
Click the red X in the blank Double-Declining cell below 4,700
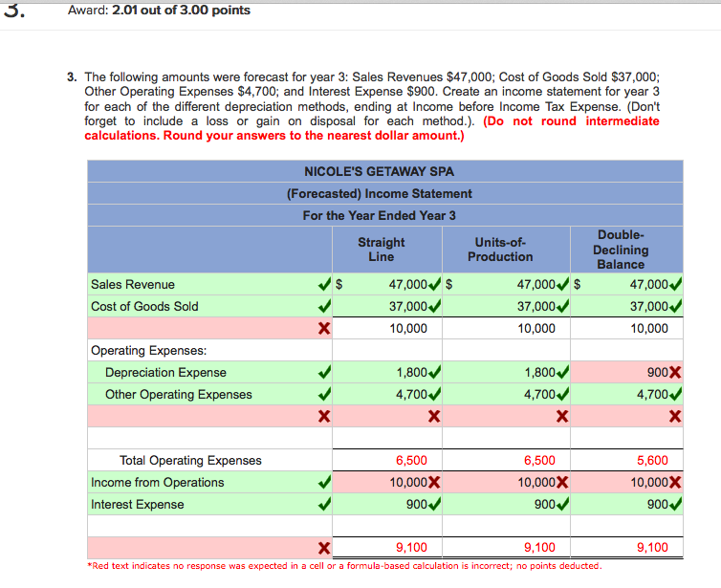point(675,417)
